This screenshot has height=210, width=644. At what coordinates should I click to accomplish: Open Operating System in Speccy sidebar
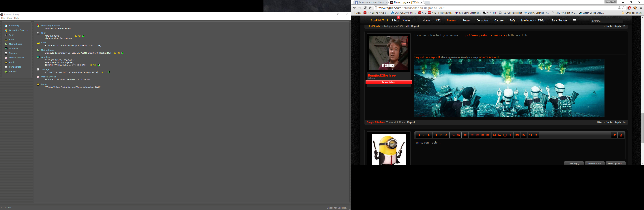coord(18,30)
